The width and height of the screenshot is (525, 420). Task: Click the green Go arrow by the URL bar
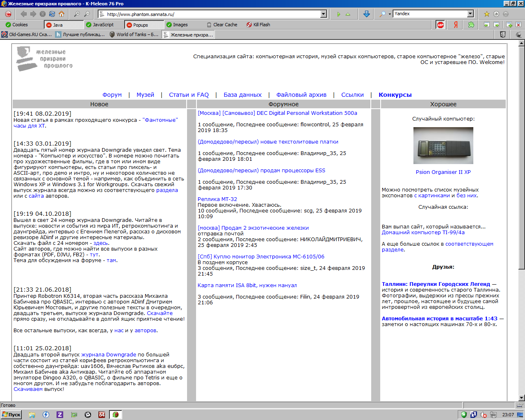(338, 14)
